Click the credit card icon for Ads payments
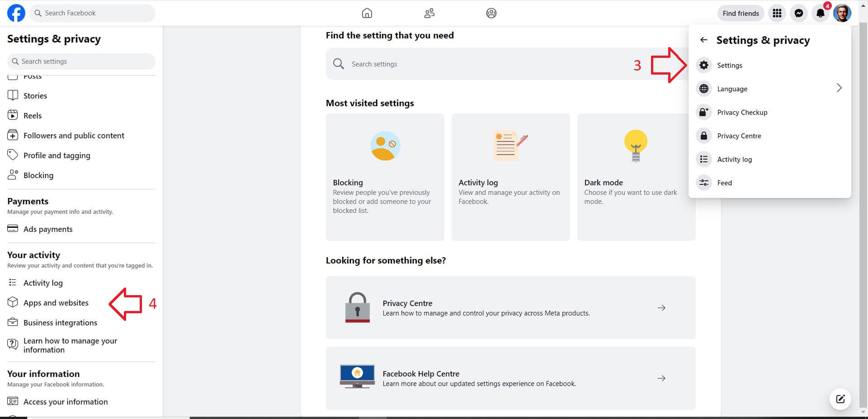The width and height of the screenshot is (868, 419). point(13,229)
